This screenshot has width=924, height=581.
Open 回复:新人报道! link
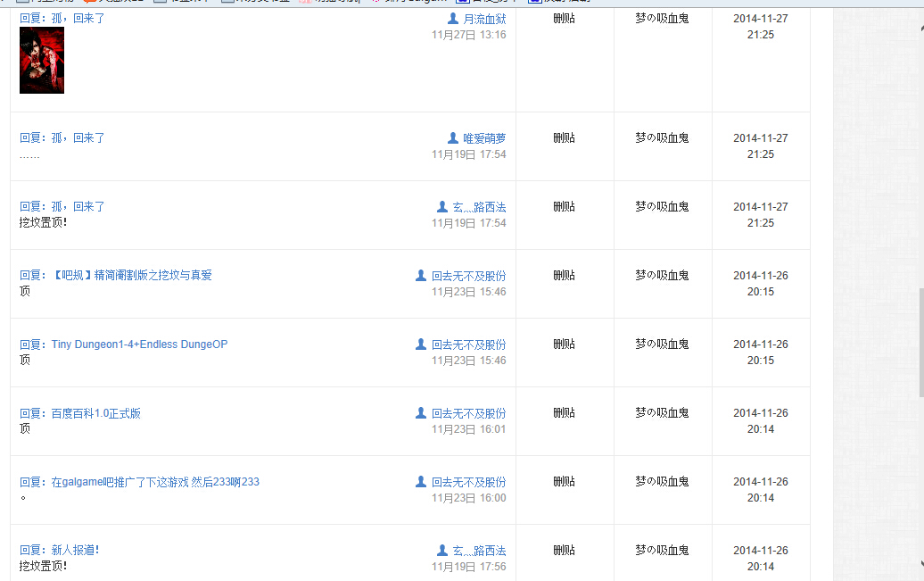click(59, 551)
